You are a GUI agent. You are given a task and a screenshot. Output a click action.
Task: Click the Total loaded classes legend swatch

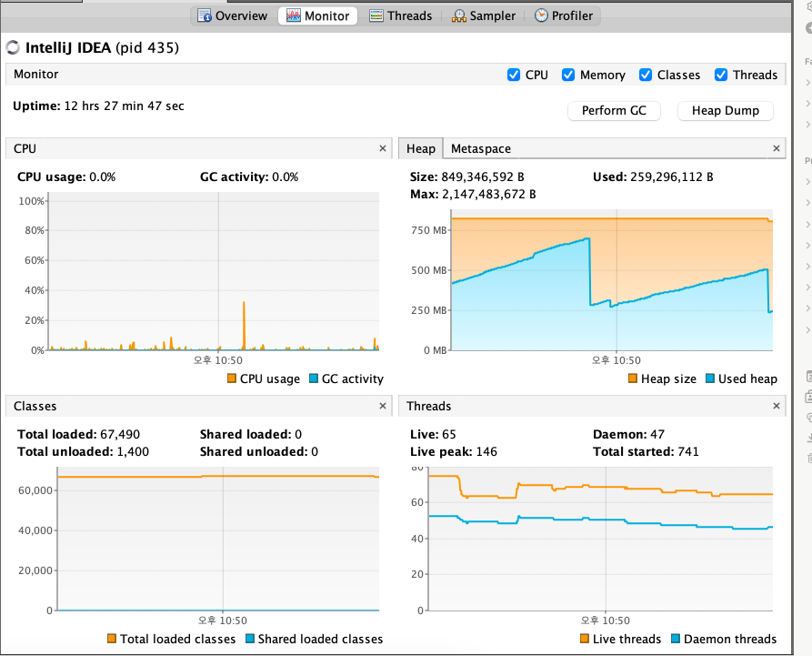click(111, 639)
